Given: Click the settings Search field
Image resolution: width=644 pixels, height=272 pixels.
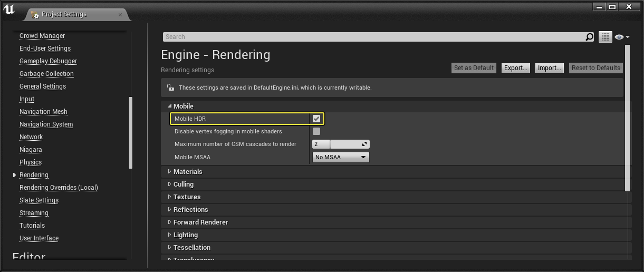Looking at the screenshot, I should coord(374,37).
